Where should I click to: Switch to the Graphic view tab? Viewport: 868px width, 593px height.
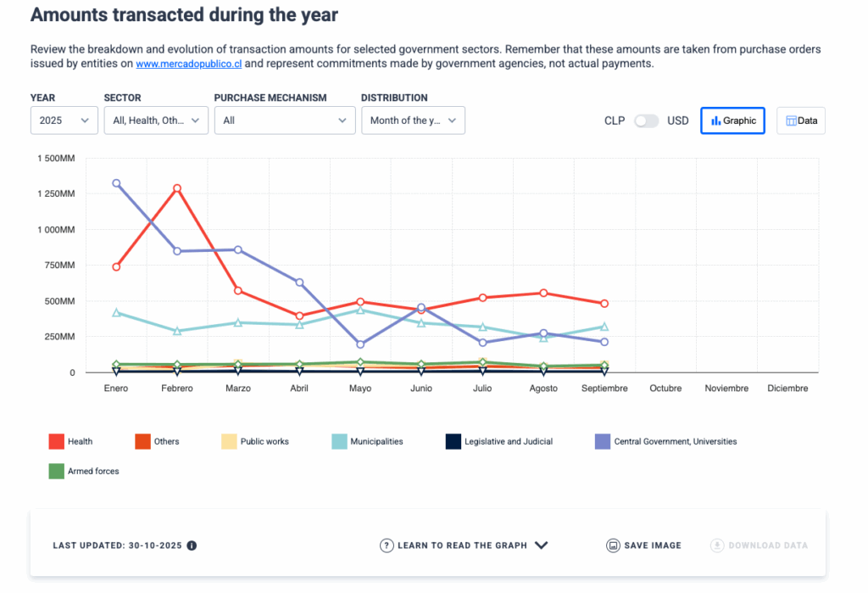coord(732,120)
